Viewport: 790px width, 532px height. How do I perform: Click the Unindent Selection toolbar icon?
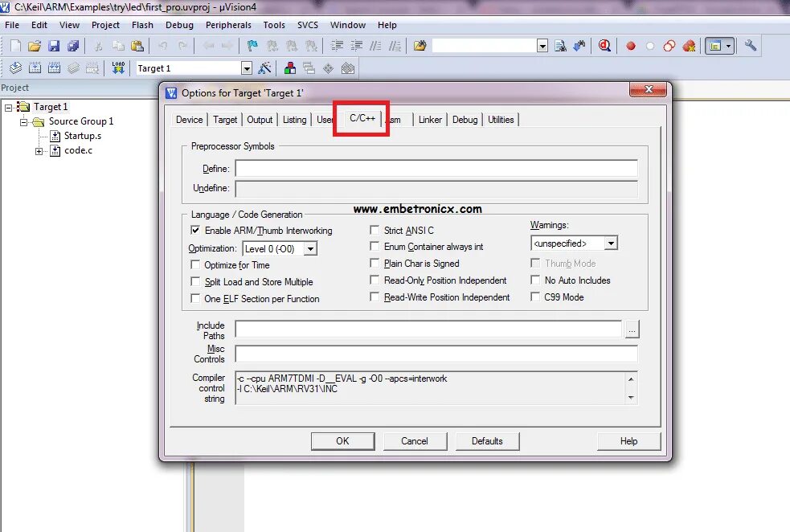[356, 46]
